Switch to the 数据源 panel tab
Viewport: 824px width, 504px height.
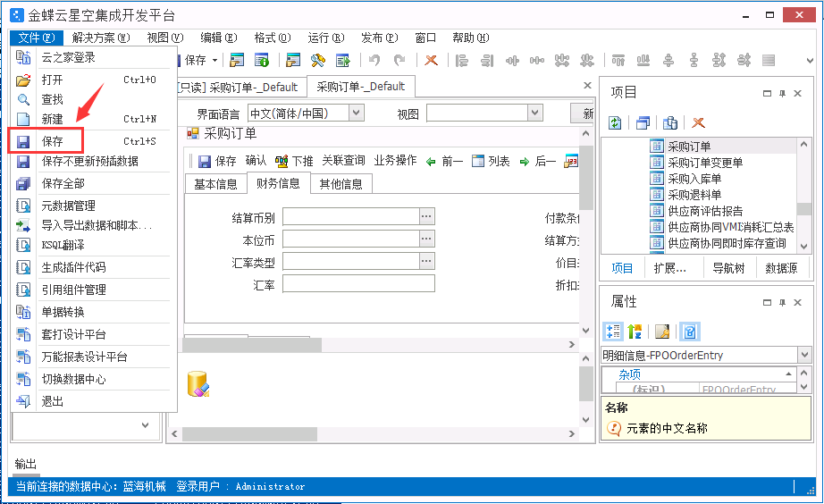coord(781,269)
